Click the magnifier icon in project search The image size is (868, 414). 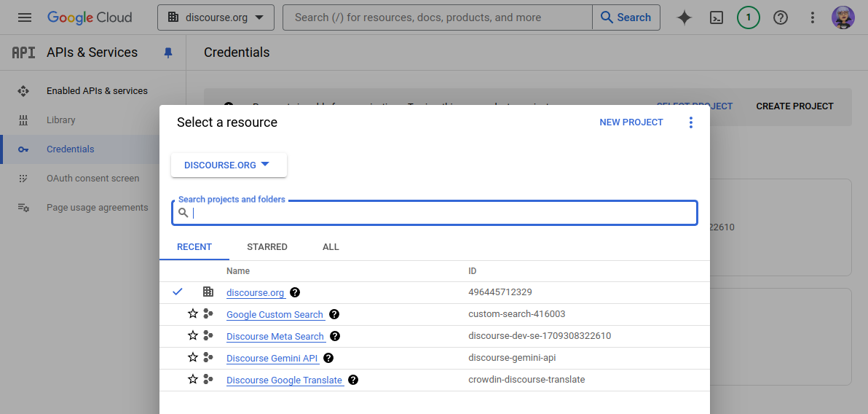(184, 213)
